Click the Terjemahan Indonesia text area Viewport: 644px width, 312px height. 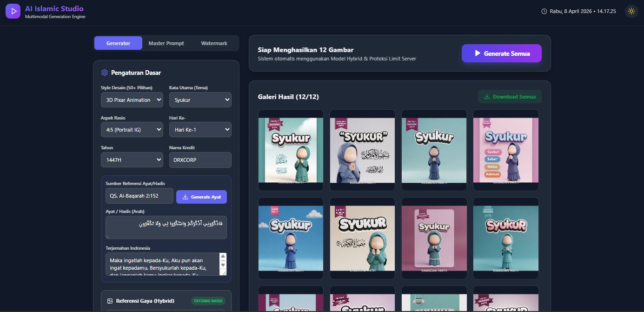(166, 264)
